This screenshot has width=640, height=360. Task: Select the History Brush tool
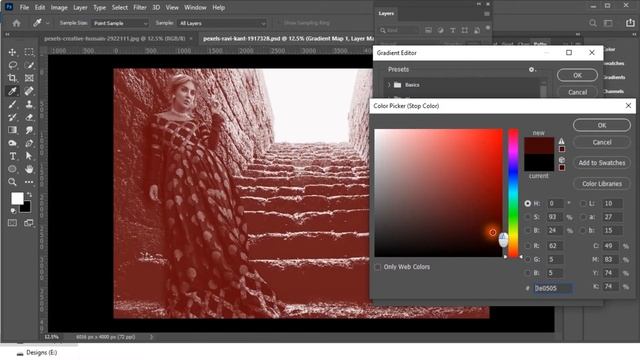coord(12,117)
